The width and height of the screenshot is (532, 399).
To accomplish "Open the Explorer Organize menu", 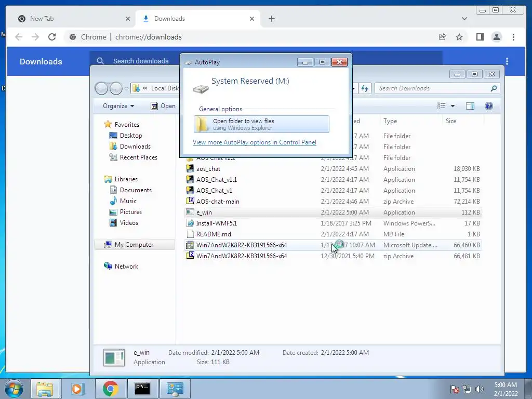I will 118,106.
